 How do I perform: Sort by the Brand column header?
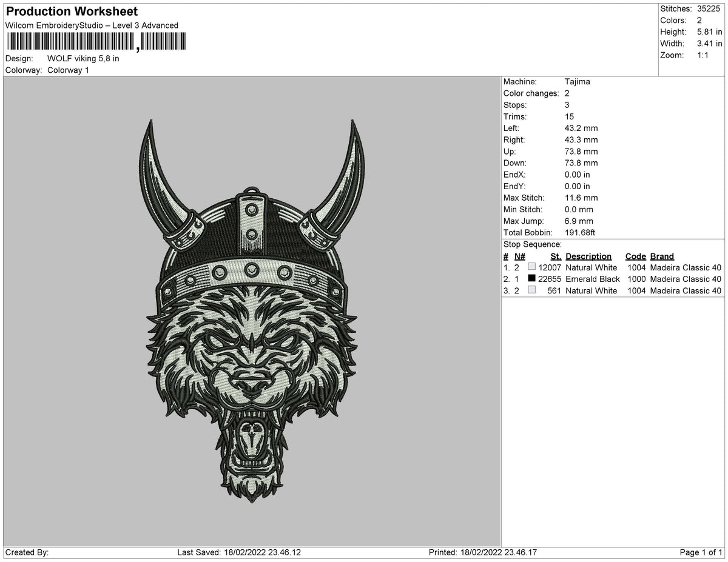[661, 256]
